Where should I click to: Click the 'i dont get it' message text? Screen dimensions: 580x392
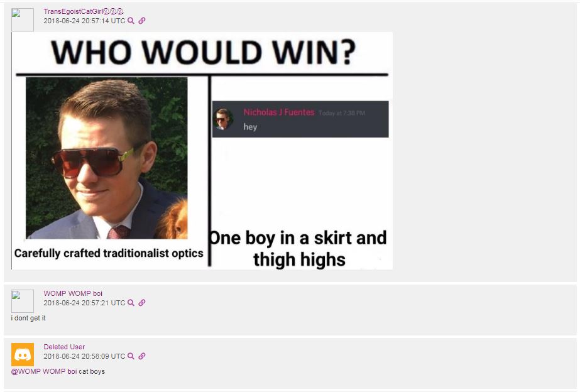(28, 318)
